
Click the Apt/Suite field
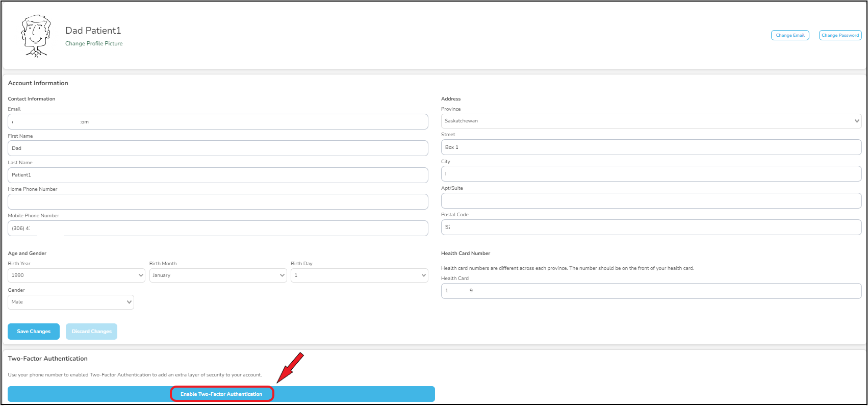(651, 200)
